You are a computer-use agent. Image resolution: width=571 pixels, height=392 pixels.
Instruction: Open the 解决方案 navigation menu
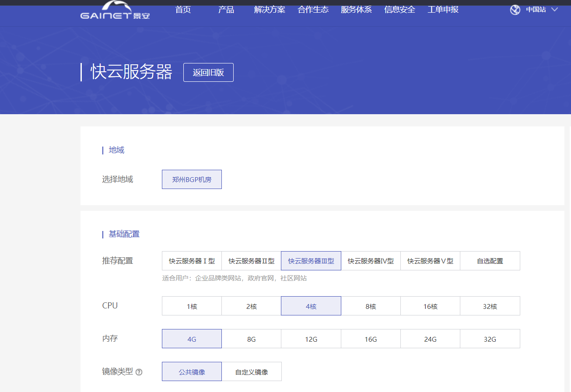click(270, 10)
